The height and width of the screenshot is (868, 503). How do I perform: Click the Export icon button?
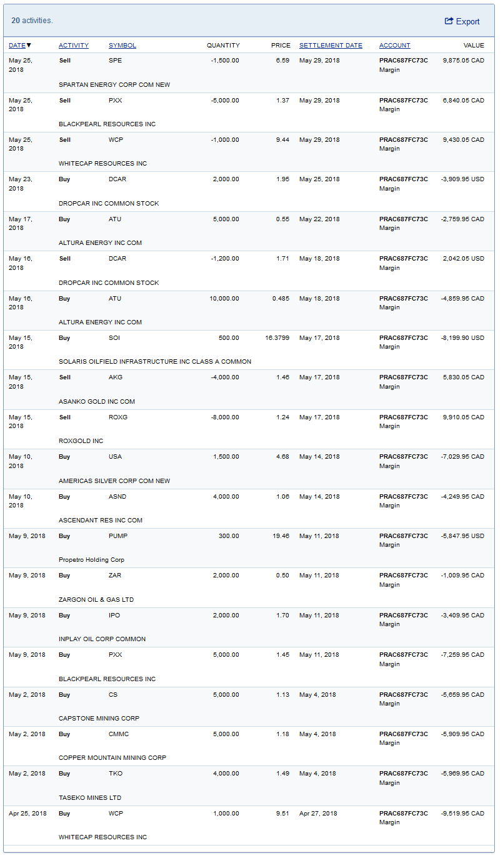coord(462,21)
